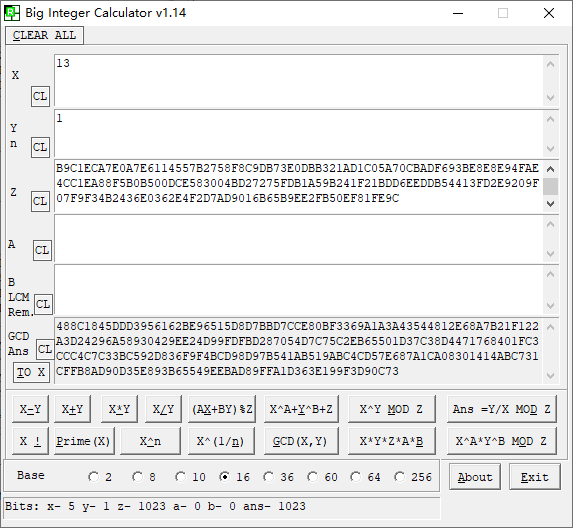Viewport: 573px width, 528px height.
Task: Click inside the GCD Ans output field
Action: (299, 351)
